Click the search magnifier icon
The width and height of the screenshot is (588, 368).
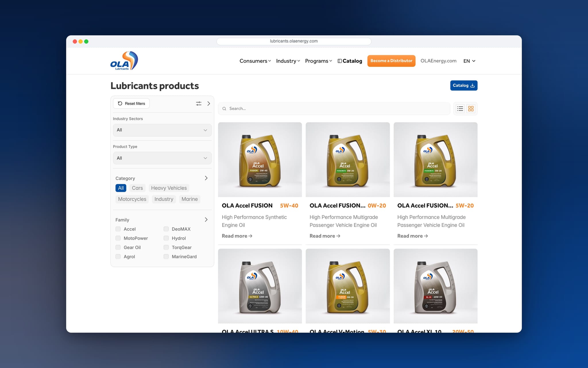click(224, 109)
